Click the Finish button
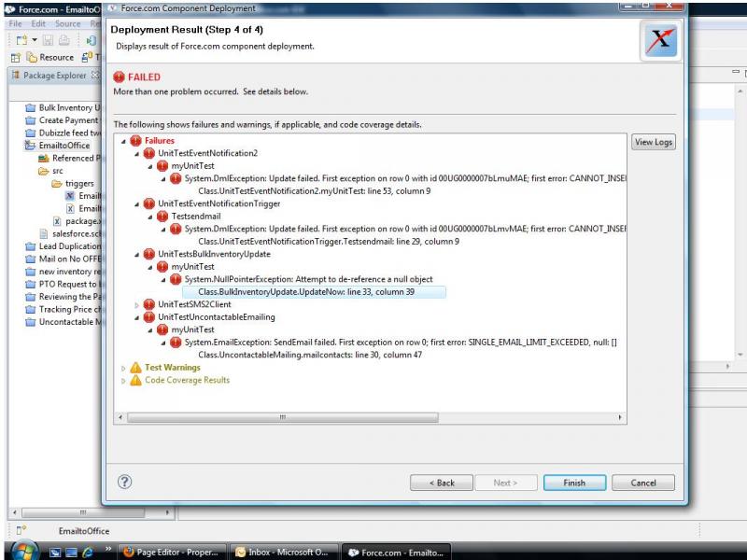This screenshot has width=747, height=560. point(574,483)
